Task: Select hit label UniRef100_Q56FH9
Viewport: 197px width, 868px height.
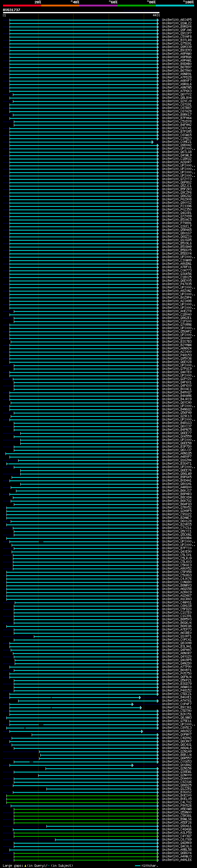Action: [x=177, y=413]
